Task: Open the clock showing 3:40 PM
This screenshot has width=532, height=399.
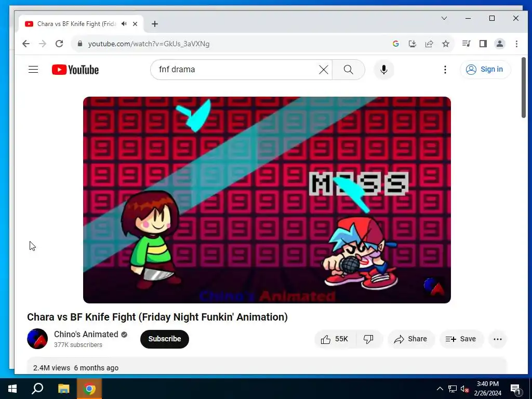Action: pos(487,389)
